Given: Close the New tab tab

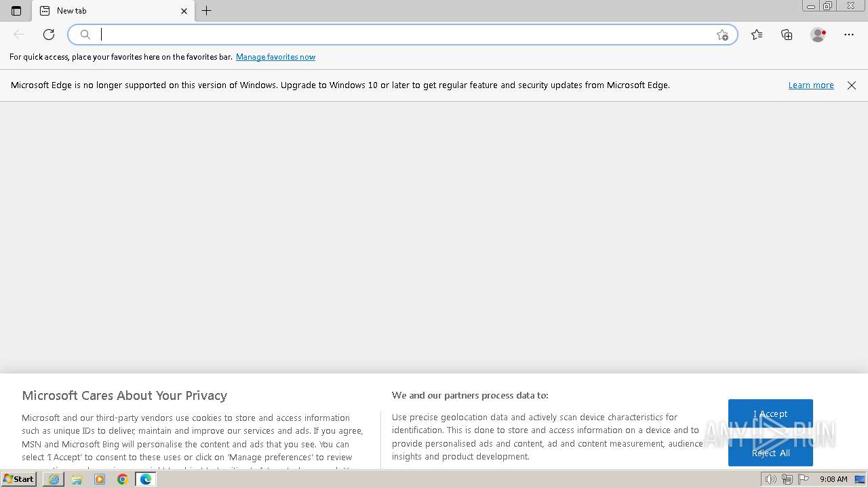Looking at the screenshot, I should coord(184,11).
